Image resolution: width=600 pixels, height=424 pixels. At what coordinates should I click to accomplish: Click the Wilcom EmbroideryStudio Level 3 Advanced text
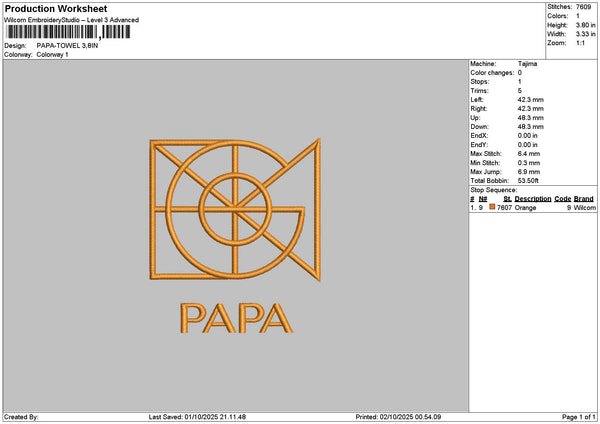click(x=72, y=20)
